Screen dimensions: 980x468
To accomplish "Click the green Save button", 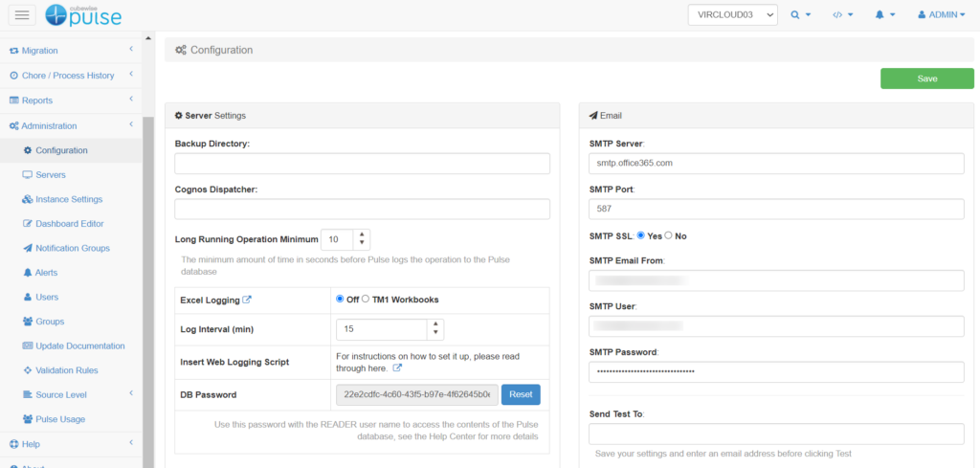I will [x=926, y=78].
